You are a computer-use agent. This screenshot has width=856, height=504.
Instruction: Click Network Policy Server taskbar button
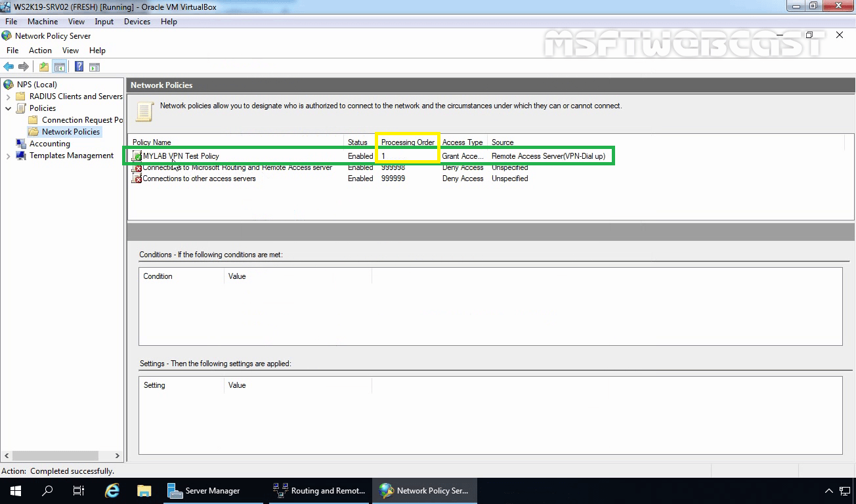tap(425, 490)
